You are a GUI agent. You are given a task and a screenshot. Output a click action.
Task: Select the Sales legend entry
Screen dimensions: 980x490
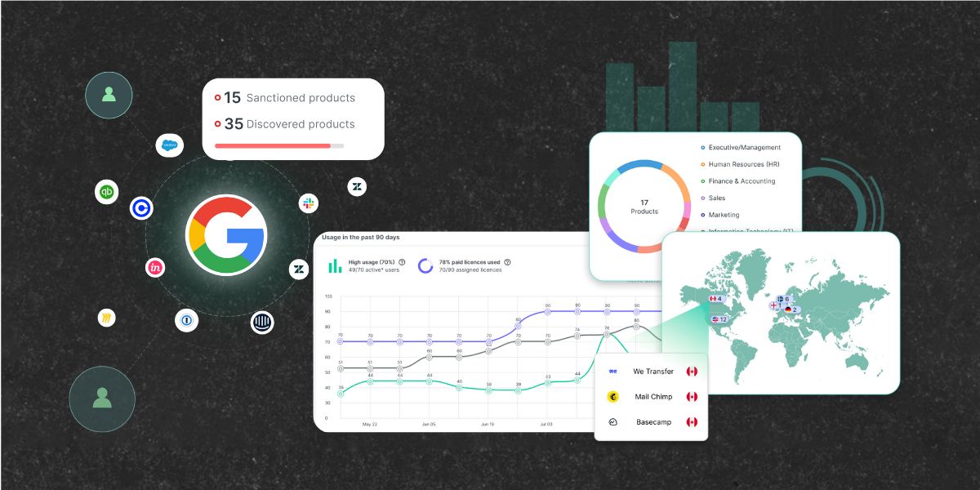[x=713, y=198]
